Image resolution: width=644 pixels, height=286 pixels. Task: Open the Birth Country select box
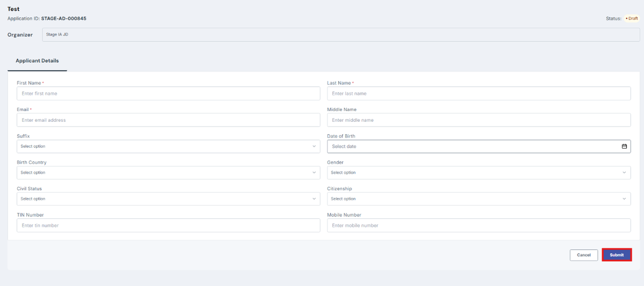click(169, 173)
